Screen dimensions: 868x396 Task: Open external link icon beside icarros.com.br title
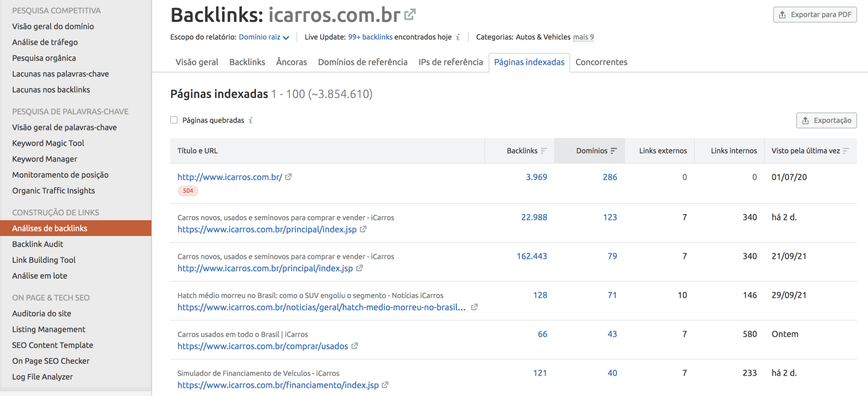[410, 15]
